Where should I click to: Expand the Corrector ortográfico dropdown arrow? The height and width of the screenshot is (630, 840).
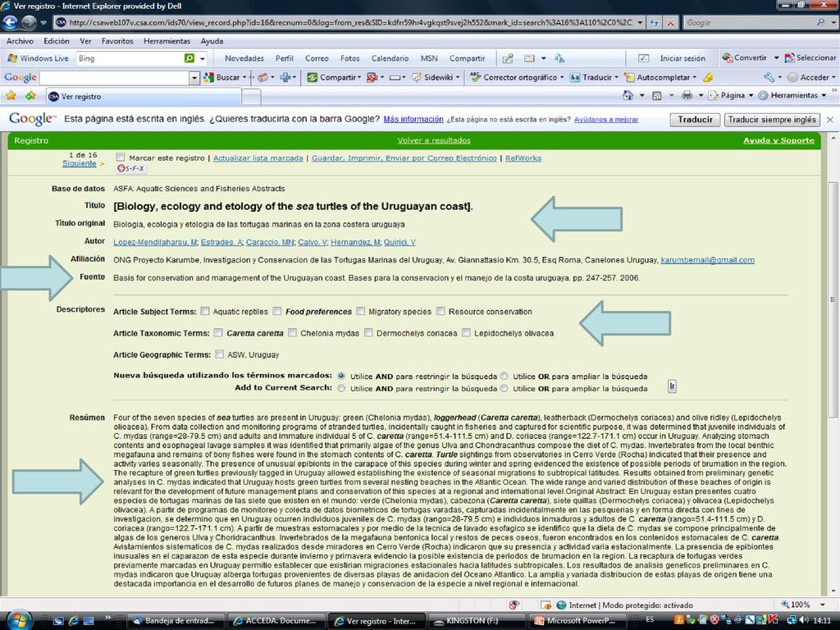tap(562, 77)
